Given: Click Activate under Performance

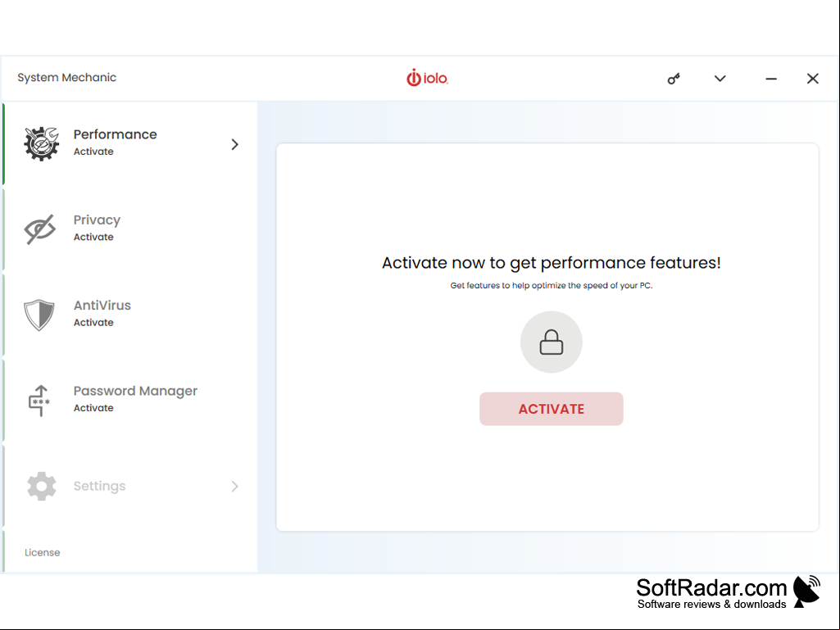Looking at the screenshot, I should point(93,152).
